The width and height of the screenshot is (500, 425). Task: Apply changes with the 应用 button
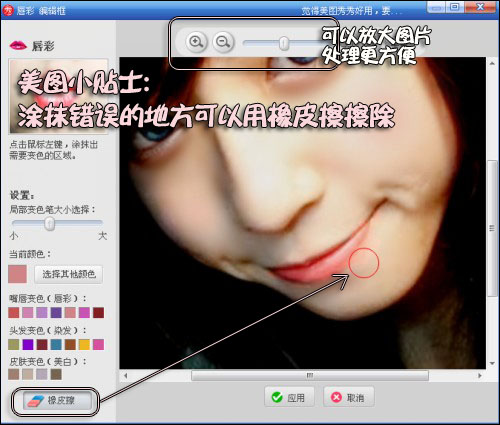click(289, 397)
